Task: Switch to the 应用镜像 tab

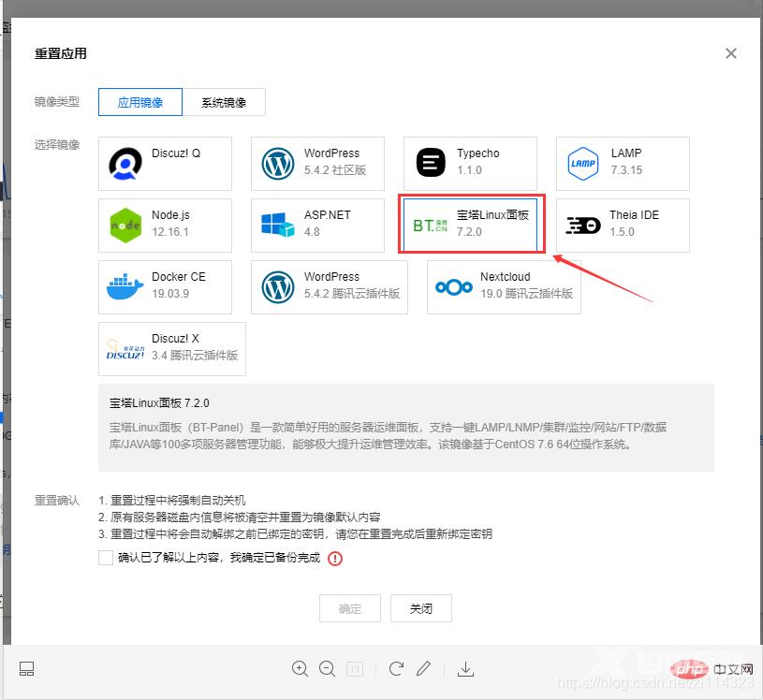Action: (x=139, y=103)
